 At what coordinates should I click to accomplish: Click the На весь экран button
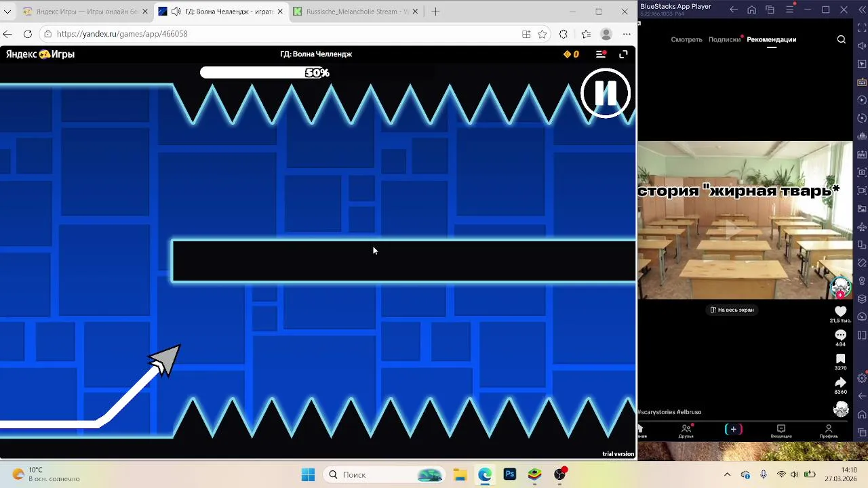pos(732,310)
